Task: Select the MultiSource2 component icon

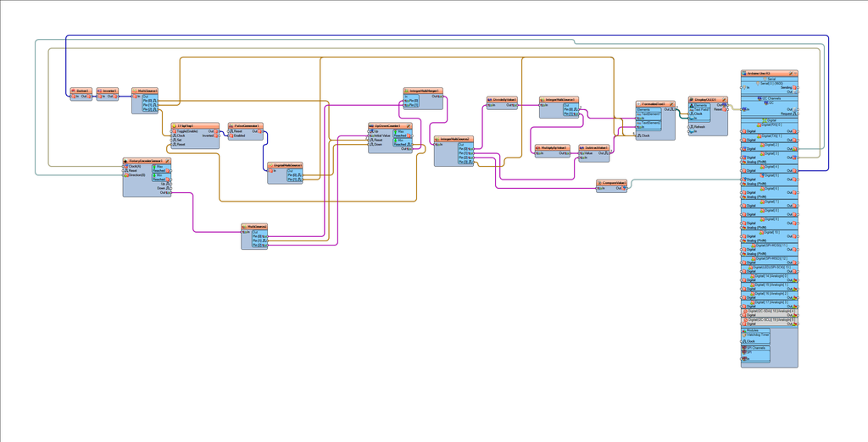Action: [x=245, y=226]
